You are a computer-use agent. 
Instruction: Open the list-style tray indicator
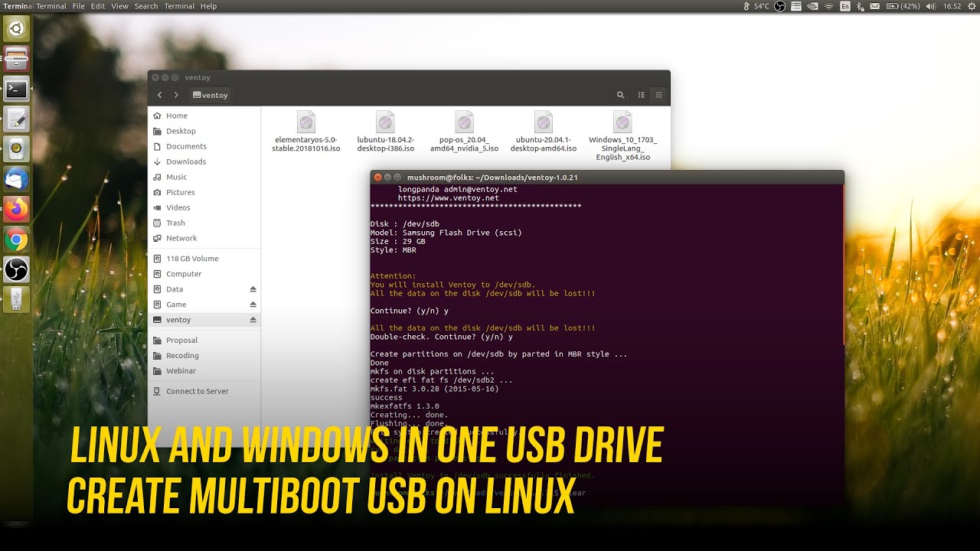[x=796, y=6]
